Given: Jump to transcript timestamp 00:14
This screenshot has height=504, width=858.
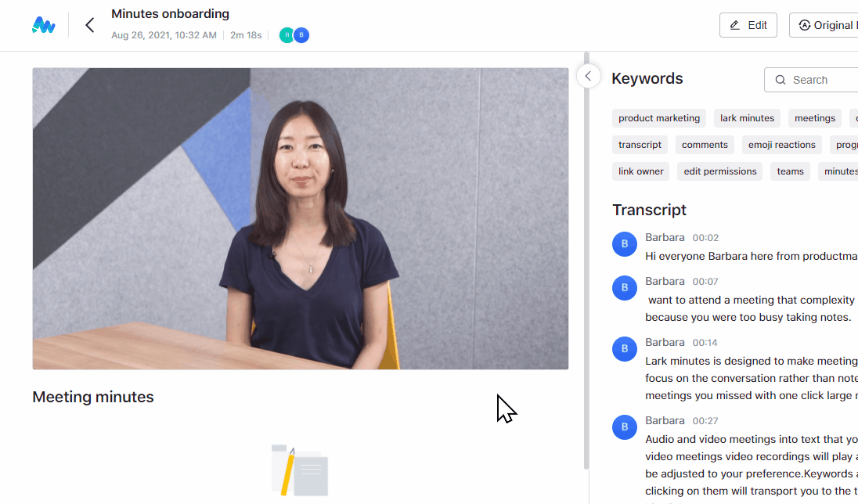Looking at the screenshot, I should click(x=705, y=343).
